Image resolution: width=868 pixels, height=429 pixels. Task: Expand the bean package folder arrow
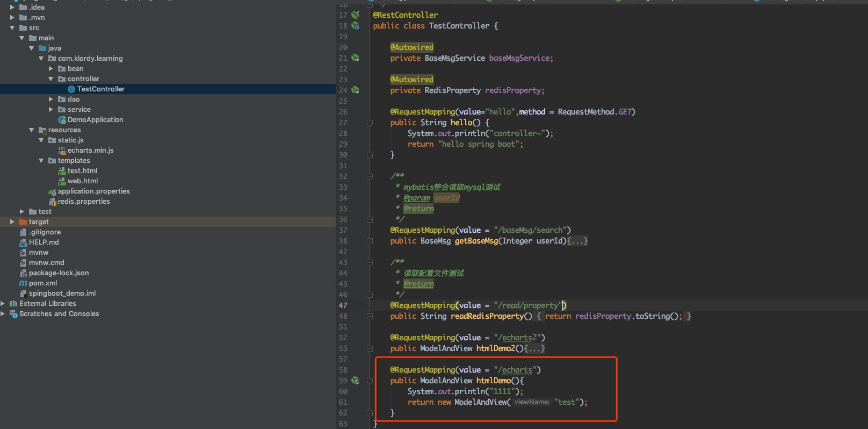[51, 69]
